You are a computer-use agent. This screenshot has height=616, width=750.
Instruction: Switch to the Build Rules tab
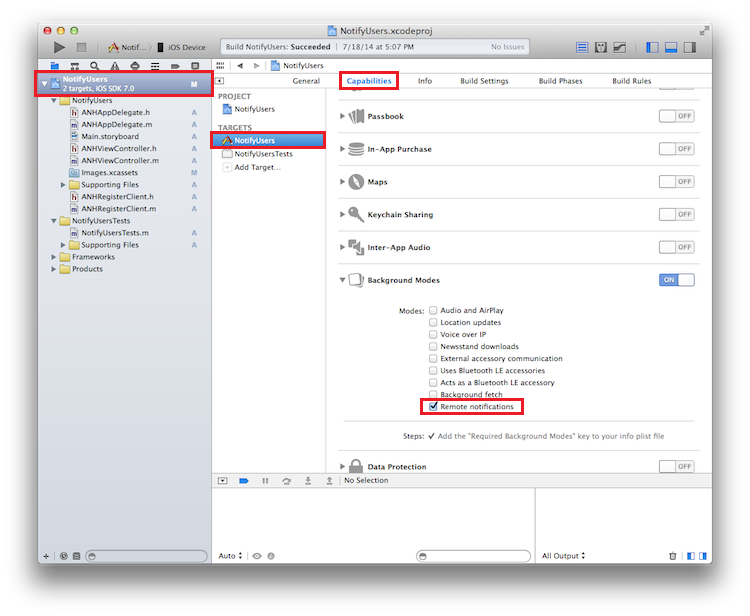click(632, 81)
